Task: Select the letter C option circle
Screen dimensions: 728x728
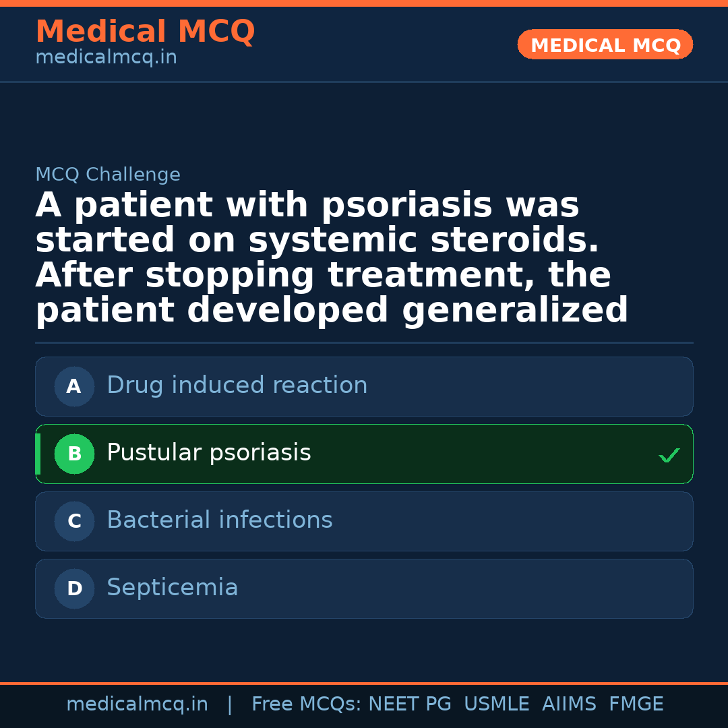Action: pos(74,521)
